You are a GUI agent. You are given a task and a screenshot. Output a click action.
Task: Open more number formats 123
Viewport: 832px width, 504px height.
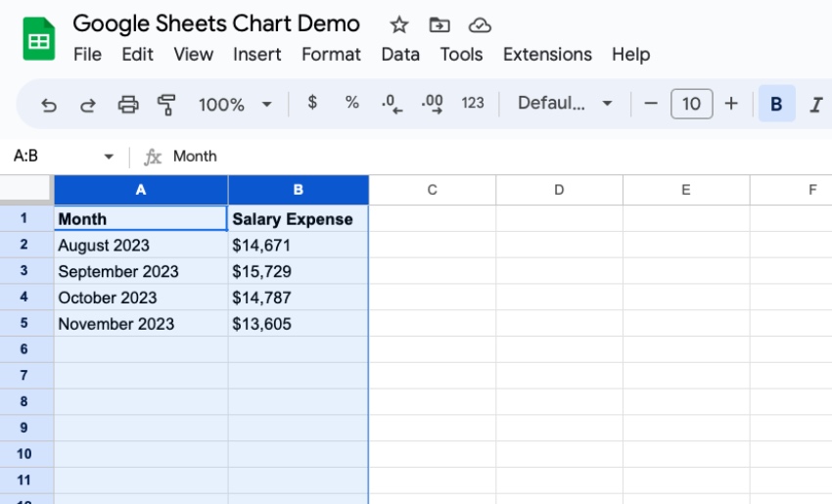(x=473, y=103)
